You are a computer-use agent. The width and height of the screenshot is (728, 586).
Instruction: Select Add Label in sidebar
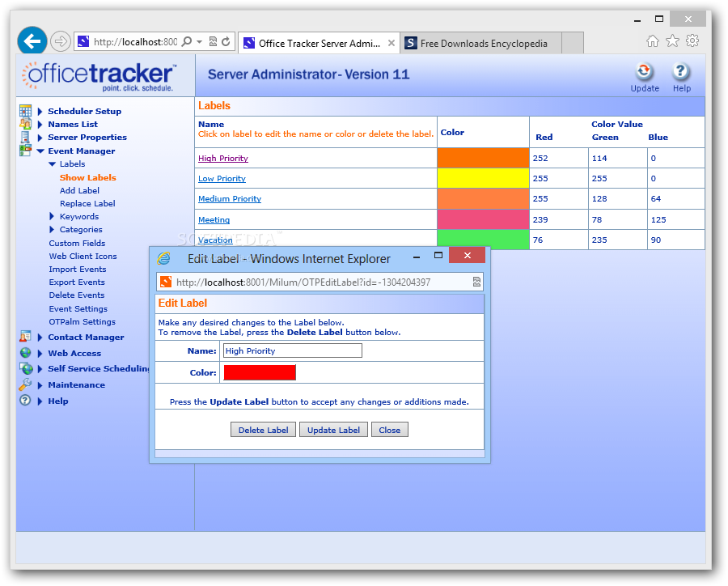(79, 190)
